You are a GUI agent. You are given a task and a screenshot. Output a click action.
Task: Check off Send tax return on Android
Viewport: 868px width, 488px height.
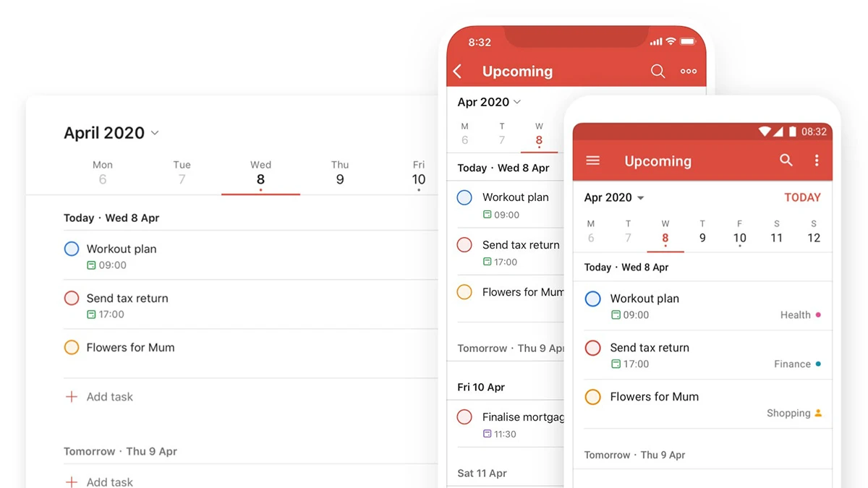(x=593, y=348)
